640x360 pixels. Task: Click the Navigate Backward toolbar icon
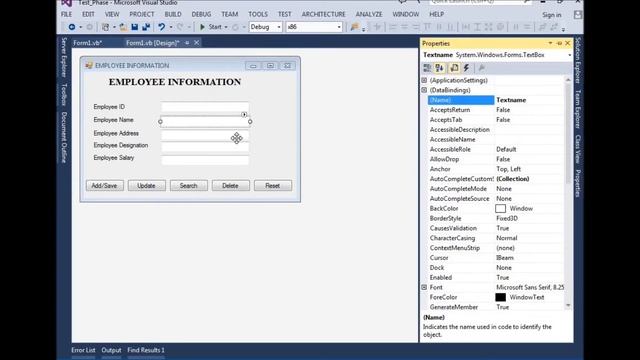click(x=72, y=27)
